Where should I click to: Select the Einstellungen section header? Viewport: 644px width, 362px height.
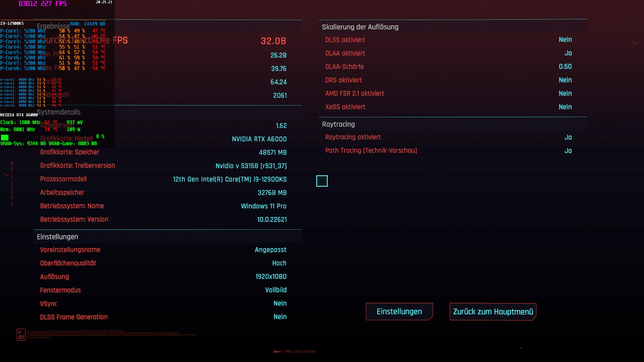coord(57,237)
